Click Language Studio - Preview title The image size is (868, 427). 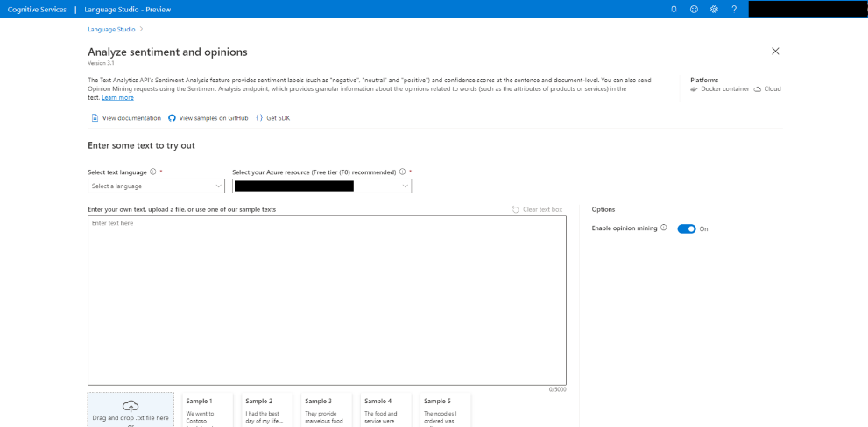(x=127, y=10)
